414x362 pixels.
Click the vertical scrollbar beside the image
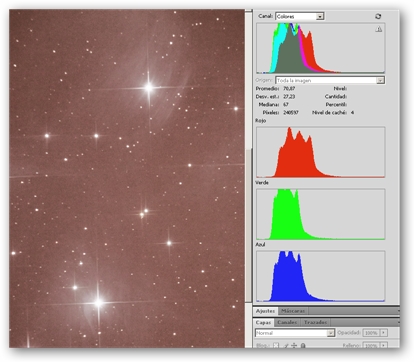(248, 179)
